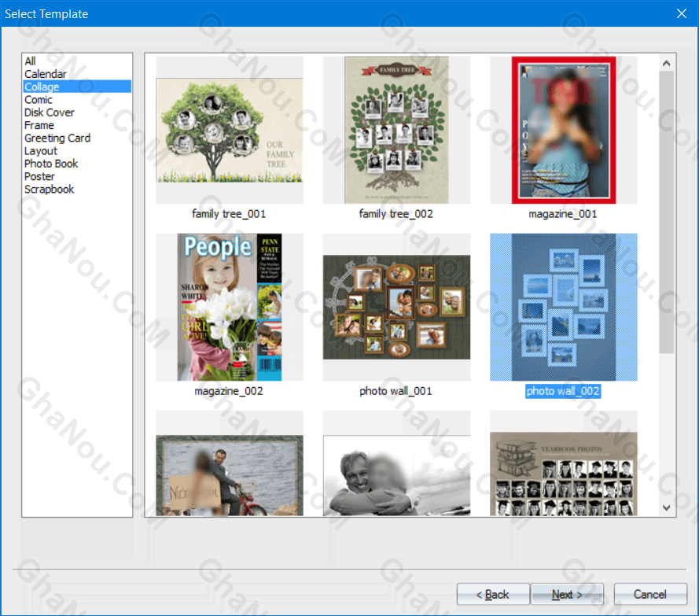Image resolution: width=699 pixels, height=616 pixels.
Task: Switch to the Calendar template category
Action: click(x=46, y=73)
